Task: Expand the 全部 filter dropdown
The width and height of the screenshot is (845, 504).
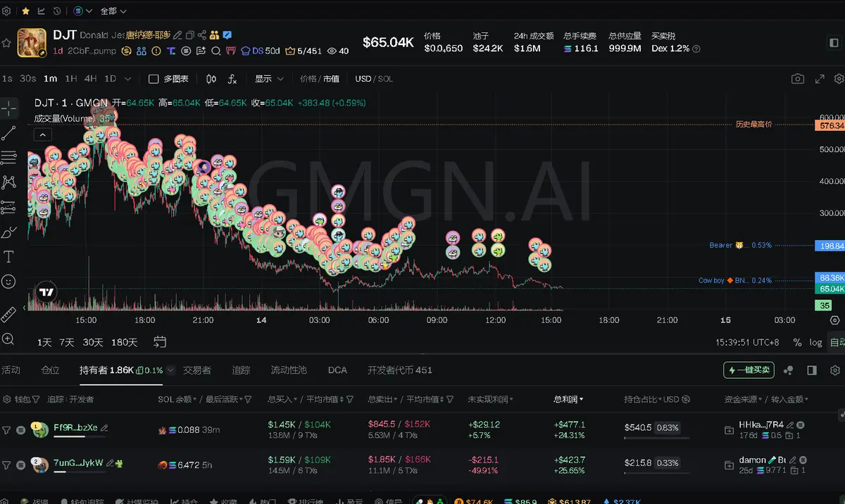Action: [113, 11]
